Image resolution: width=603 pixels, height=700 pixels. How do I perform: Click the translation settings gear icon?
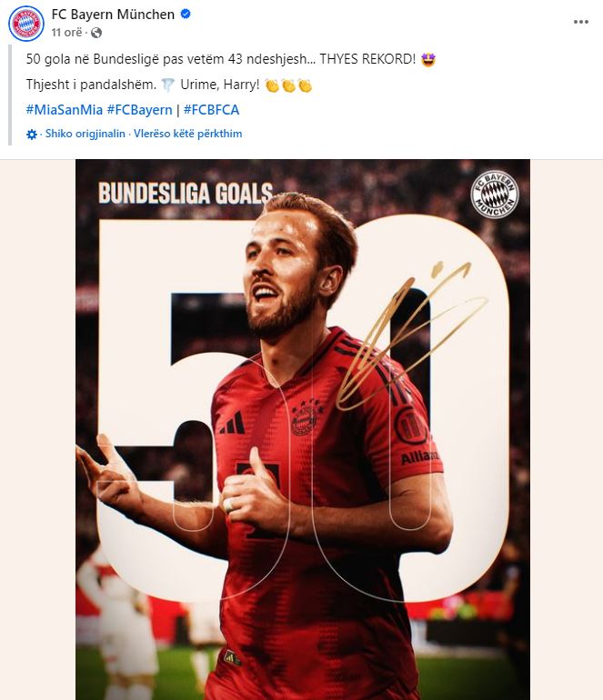32,134
